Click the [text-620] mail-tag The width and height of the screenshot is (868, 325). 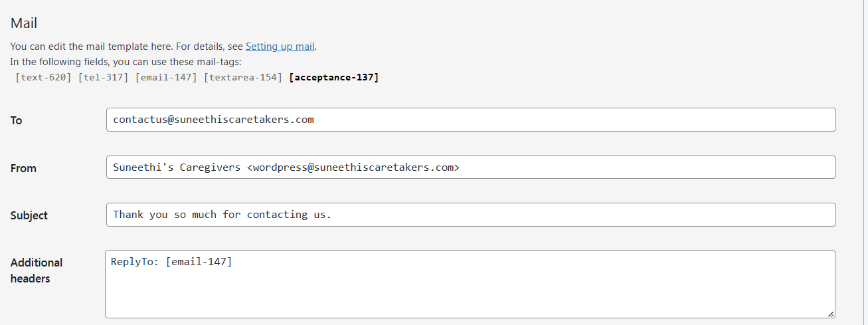point(43,78)
